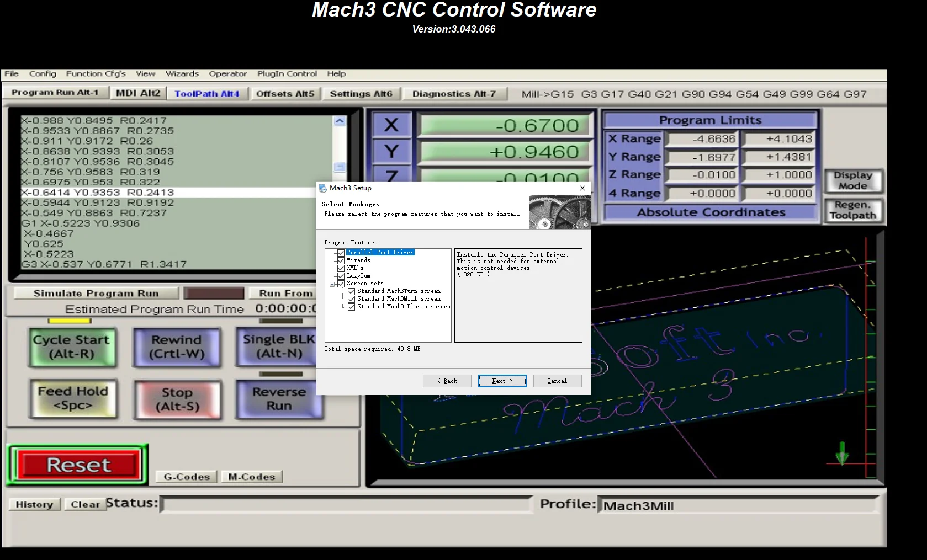
Task: Cancel the Mach3 Setup wizard
Action: tap(557, 381)
